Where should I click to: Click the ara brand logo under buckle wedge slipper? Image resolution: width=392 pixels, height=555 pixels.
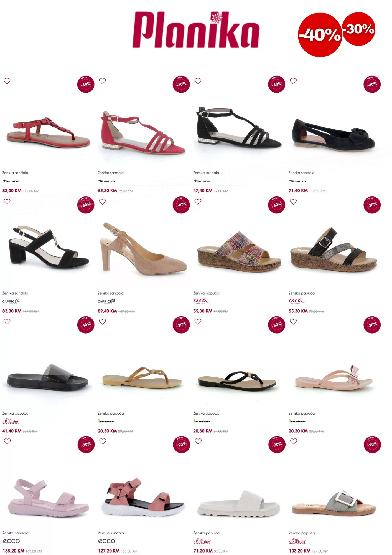tap(297, 301)
